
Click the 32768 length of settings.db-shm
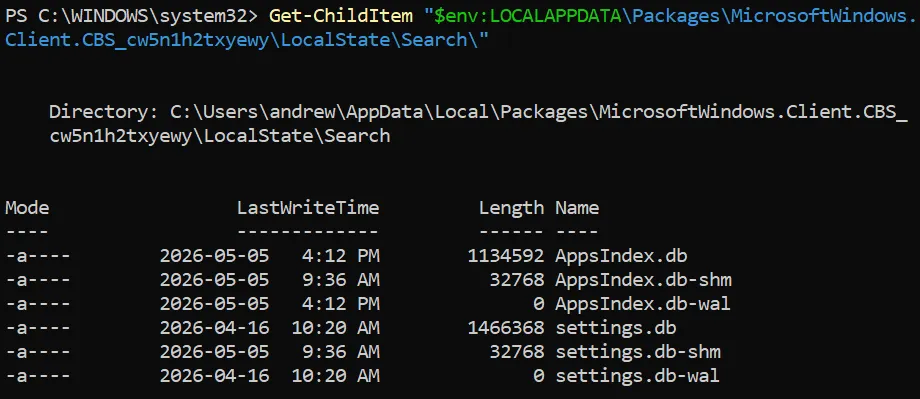[517, 351]
